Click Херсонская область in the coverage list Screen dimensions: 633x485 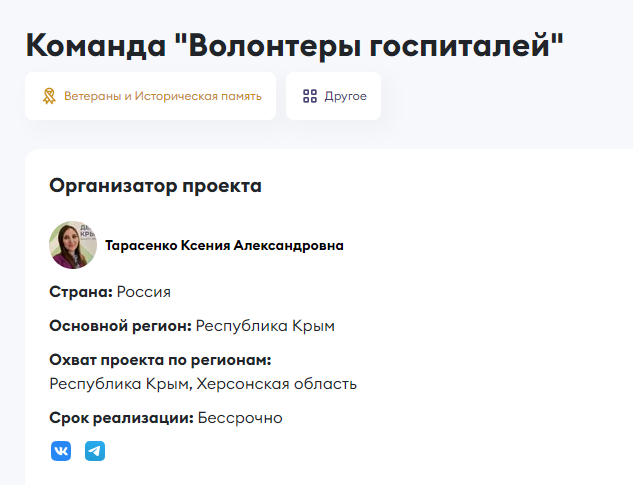tap(276, 383)
